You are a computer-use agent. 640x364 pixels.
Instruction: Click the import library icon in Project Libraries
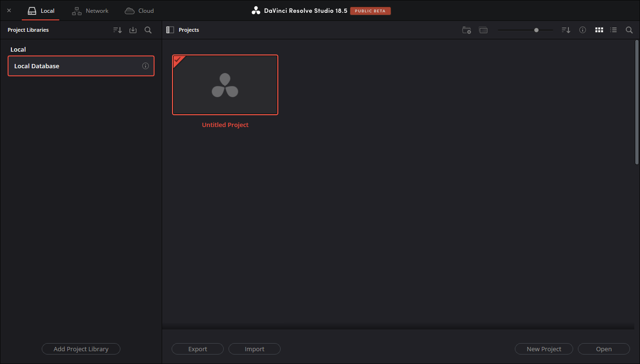[x=133, y=30]
